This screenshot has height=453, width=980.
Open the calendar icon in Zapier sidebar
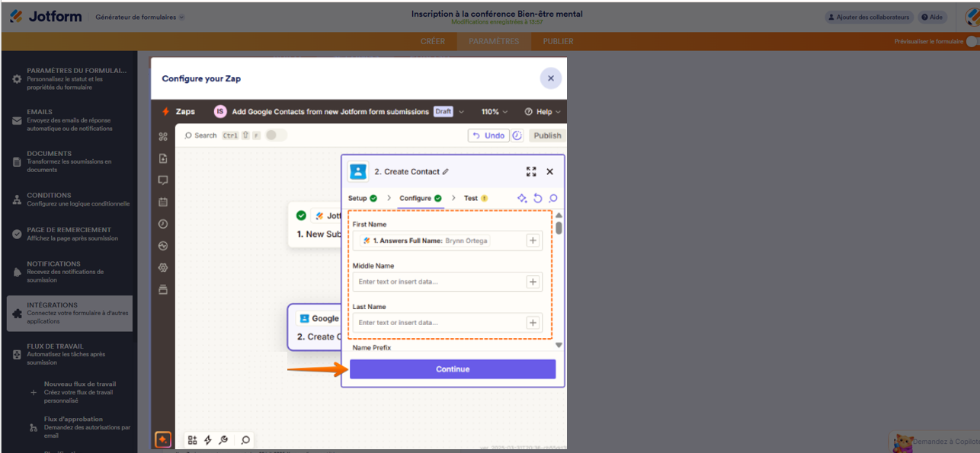click(162, 203)
